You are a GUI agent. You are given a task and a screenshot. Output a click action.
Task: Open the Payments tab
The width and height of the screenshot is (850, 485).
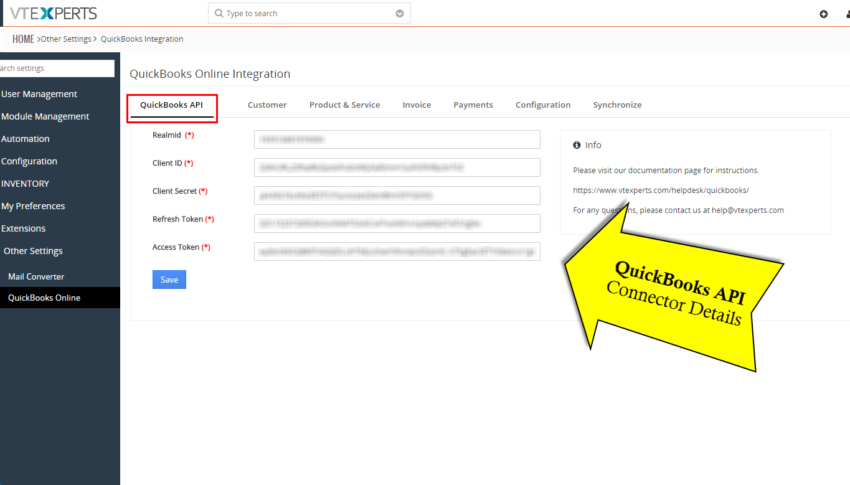tap(473, 105)
